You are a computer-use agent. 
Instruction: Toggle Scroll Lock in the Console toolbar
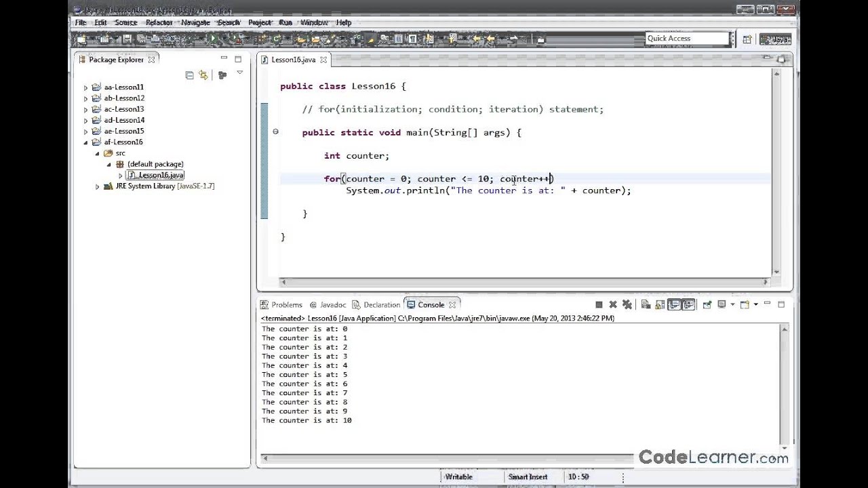click(x=660, y=305)
